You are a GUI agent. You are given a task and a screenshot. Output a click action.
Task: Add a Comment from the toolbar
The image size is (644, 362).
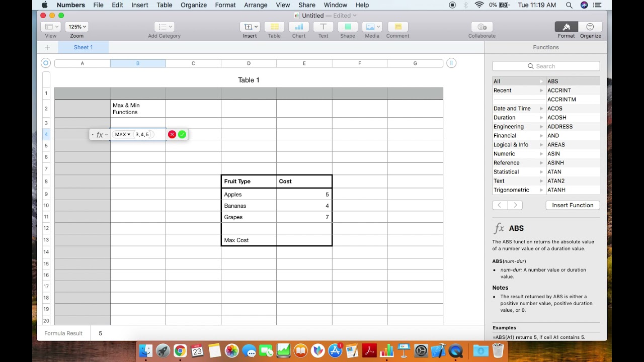(397, 27)
